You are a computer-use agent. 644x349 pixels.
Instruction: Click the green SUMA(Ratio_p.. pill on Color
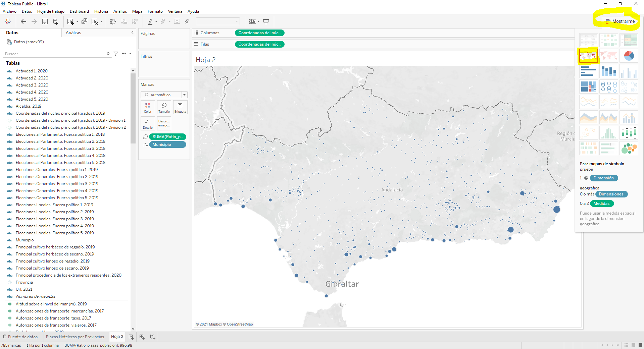167,137
